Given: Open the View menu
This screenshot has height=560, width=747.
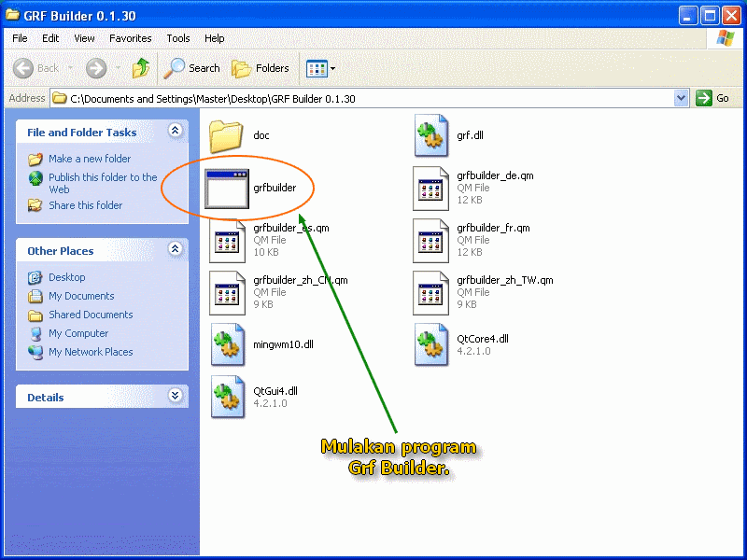Looking at the screenshot, I should click(84, 38).
